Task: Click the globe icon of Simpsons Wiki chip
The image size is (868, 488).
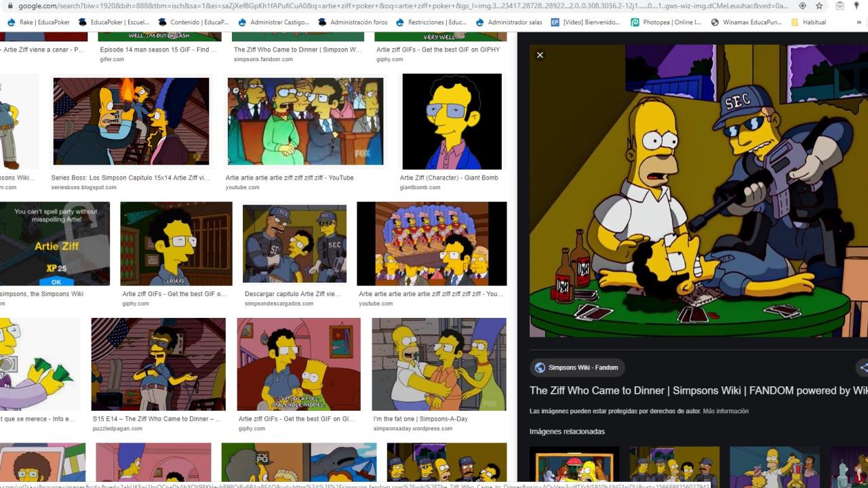Action: [540, 367]
